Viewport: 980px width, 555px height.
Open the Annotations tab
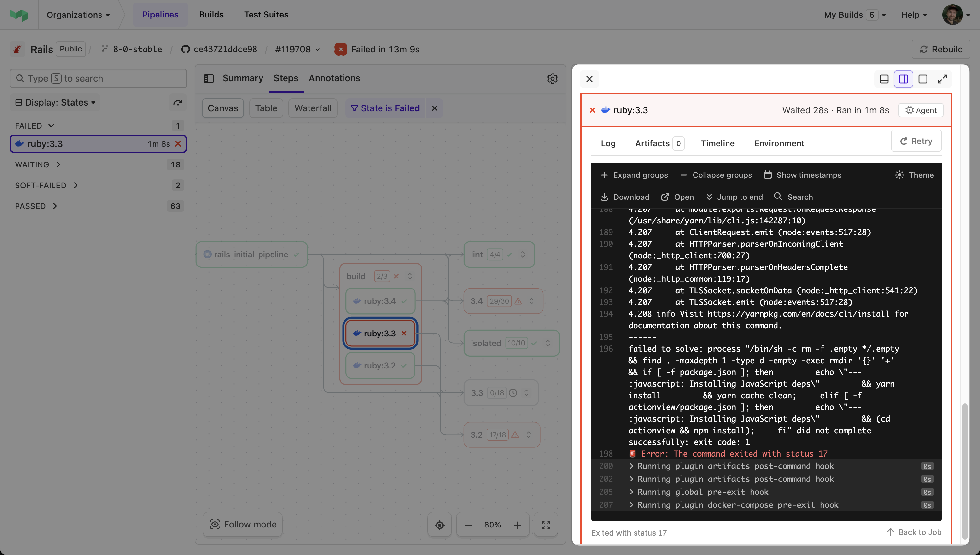coord(334,78)
